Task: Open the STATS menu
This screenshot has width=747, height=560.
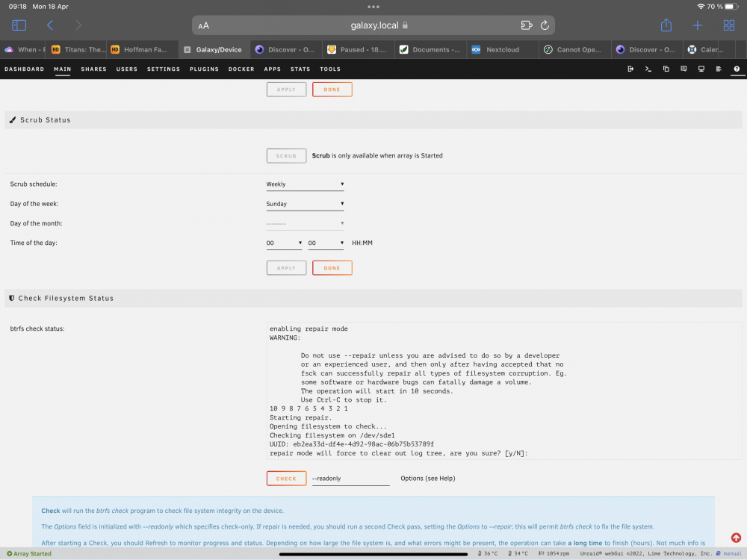Action: pyautogui.click(x=300, y=69)
